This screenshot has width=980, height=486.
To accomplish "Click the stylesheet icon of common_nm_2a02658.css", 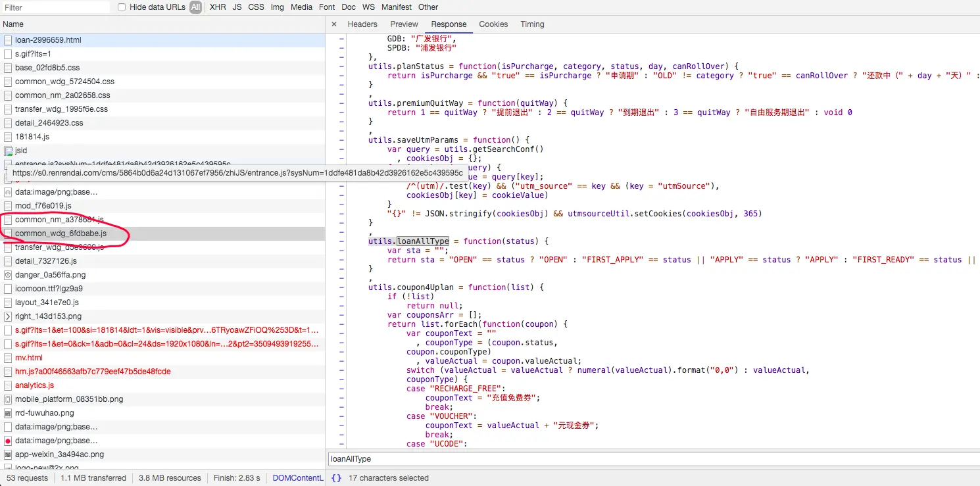I will (x=8, y=95).
